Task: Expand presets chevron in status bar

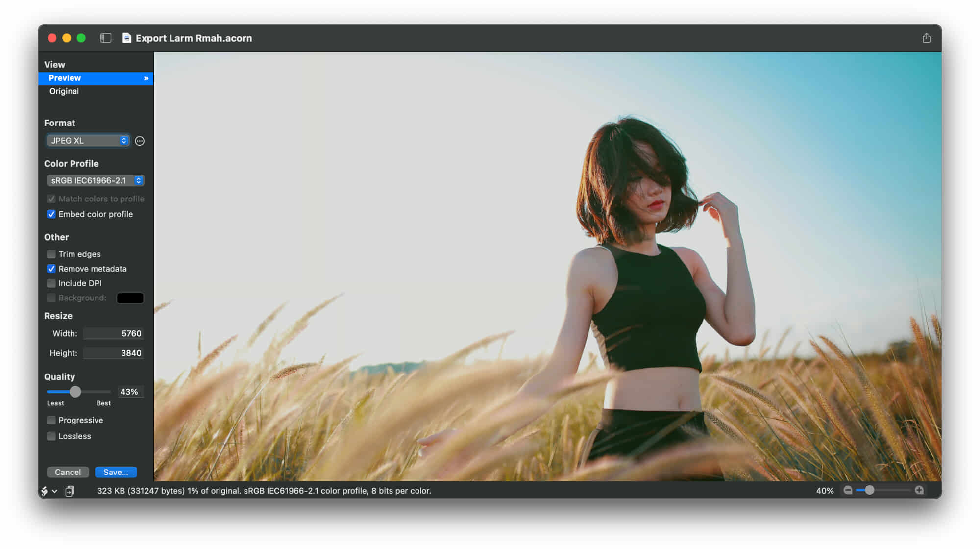Action: click(55, 491)
